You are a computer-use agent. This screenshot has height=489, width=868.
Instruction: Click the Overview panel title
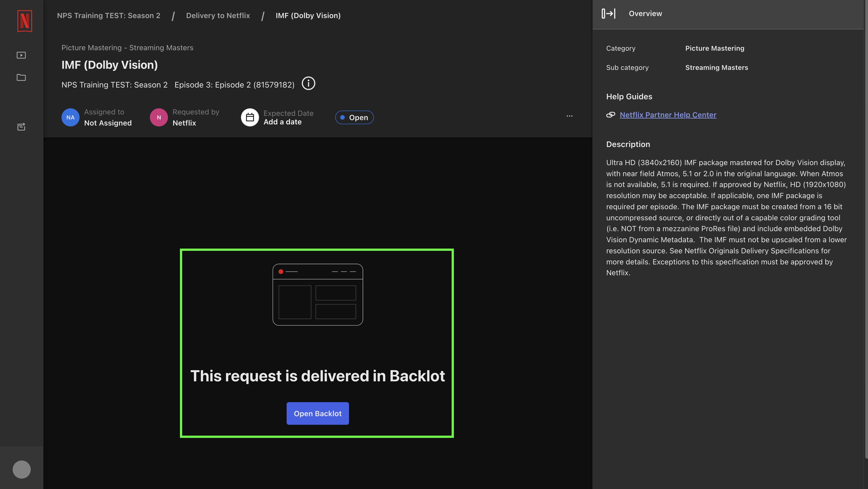pos(645,14)
